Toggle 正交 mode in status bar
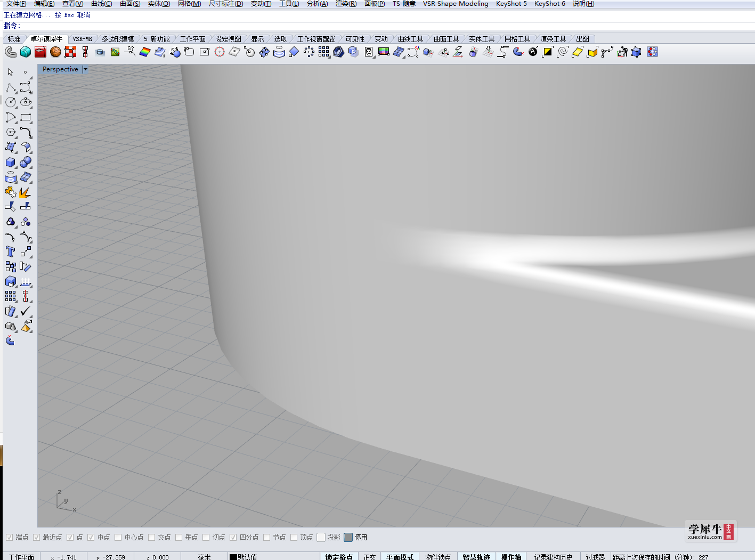Image resolution: width=755 pixels, height=560 pixels. click(369, 557)
